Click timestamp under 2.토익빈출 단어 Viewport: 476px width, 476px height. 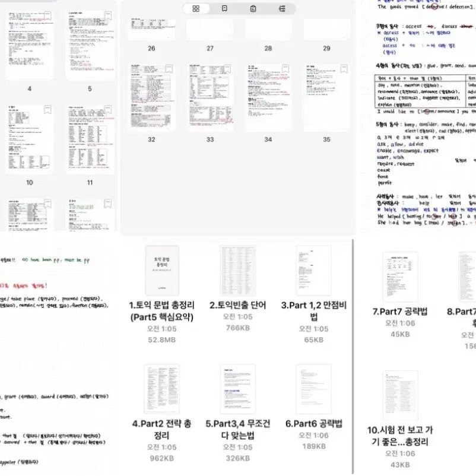pos(237,316)
